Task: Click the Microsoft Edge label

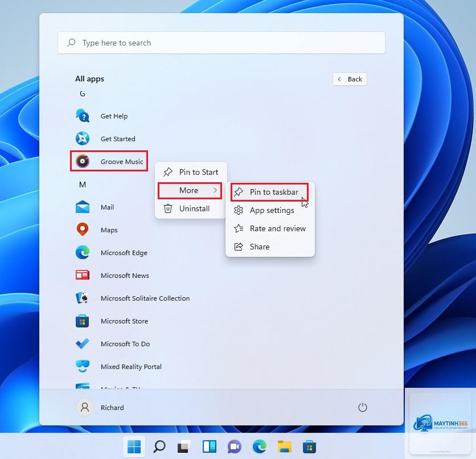Action: (x=124, y=253)
